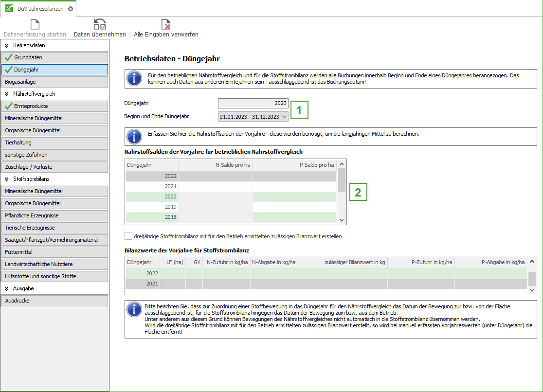Screen dimensions: 543x392
Task: Click the info icon above Nährstoffsalden table
Action: coord(134,137)
